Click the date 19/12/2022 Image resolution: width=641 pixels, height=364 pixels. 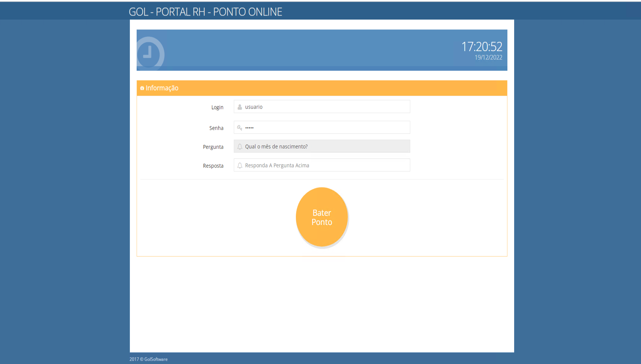pos(489,57)
